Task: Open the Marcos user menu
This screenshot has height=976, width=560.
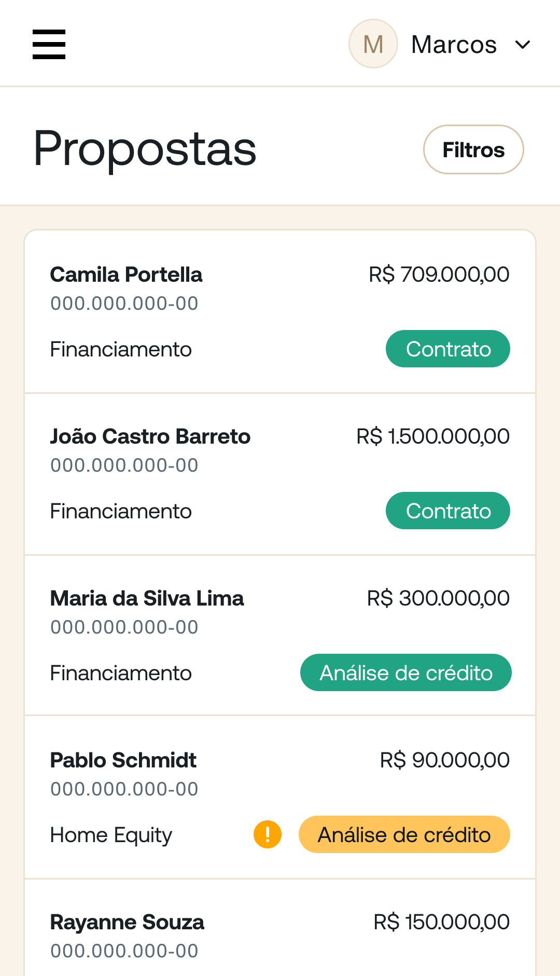Action: click(454, 45)
